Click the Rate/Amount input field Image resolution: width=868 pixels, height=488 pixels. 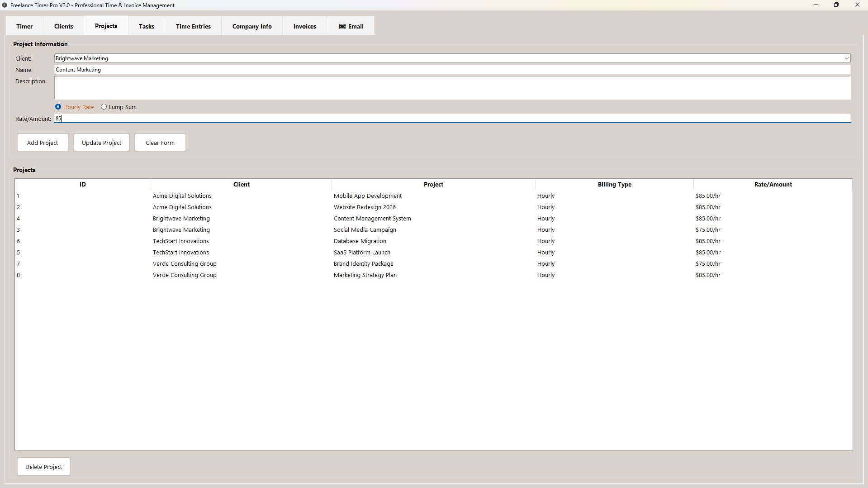pos(452,119)
